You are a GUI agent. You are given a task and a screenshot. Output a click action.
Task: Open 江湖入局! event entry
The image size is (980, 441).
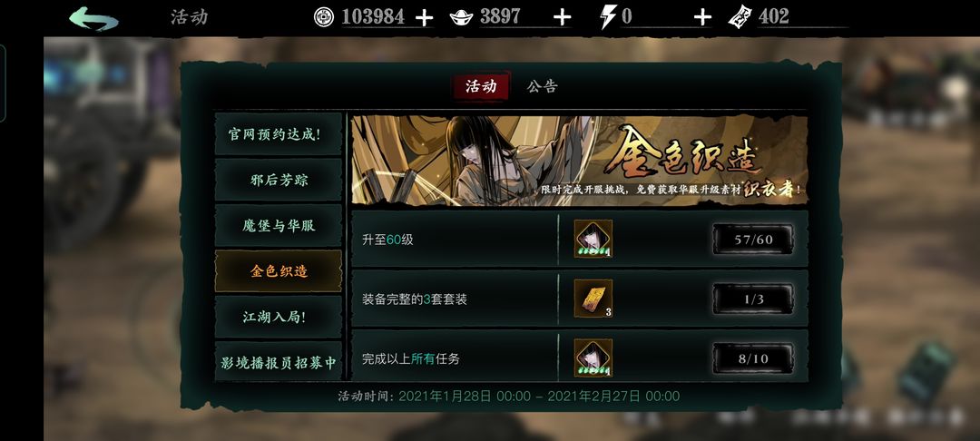point(279,317)
